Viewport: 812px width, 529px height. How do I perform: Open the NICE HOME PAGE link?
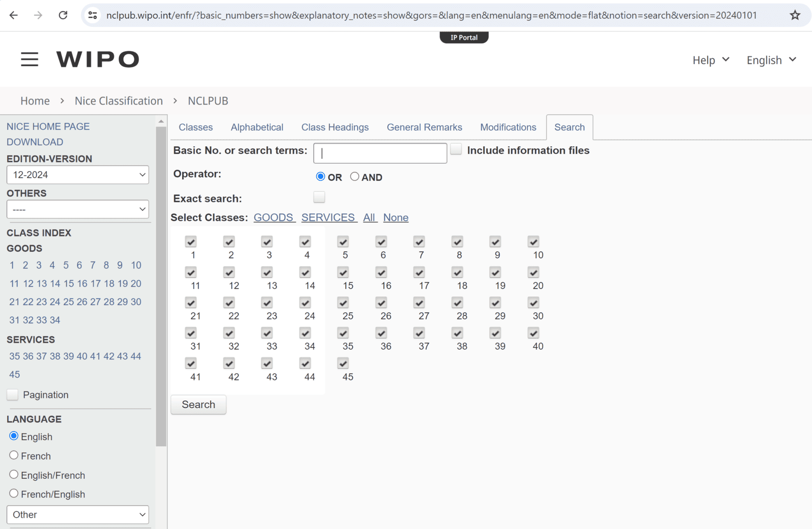[48, 126]
